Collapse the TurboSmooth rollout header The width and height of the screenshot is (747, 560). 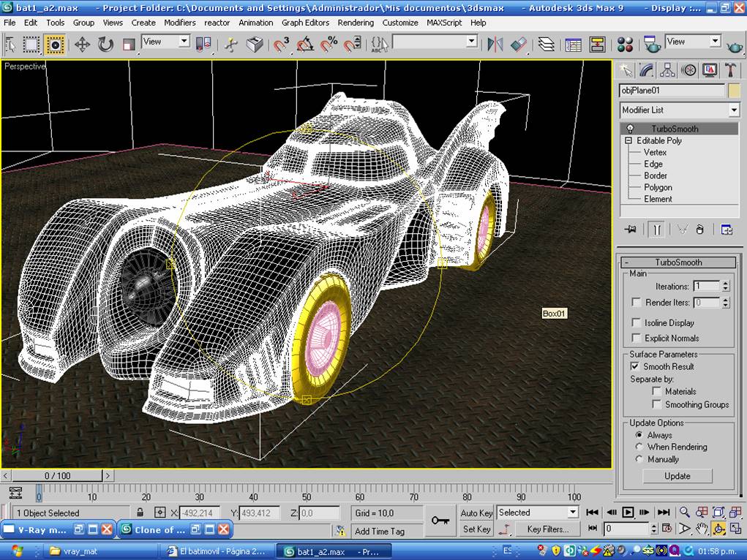pyautogui.click(x=677, y=262)
